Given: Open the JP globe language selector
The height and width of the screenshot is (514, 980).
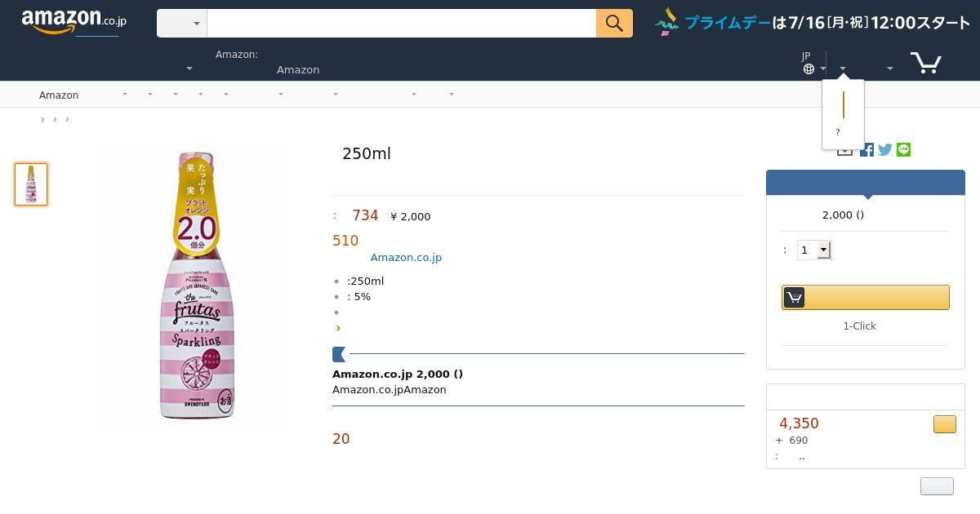Looking at the screenshot, I should (813, 64).
